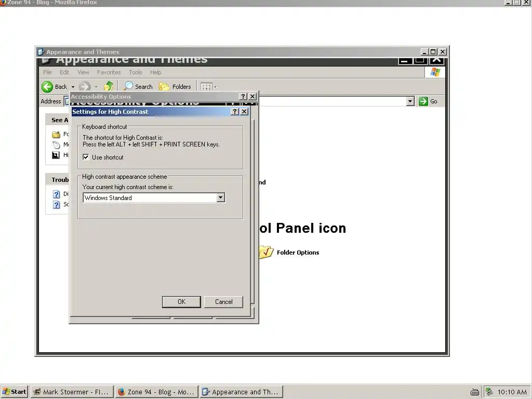
Task: Click the folder icon under See Also
Action: point(56,135)
